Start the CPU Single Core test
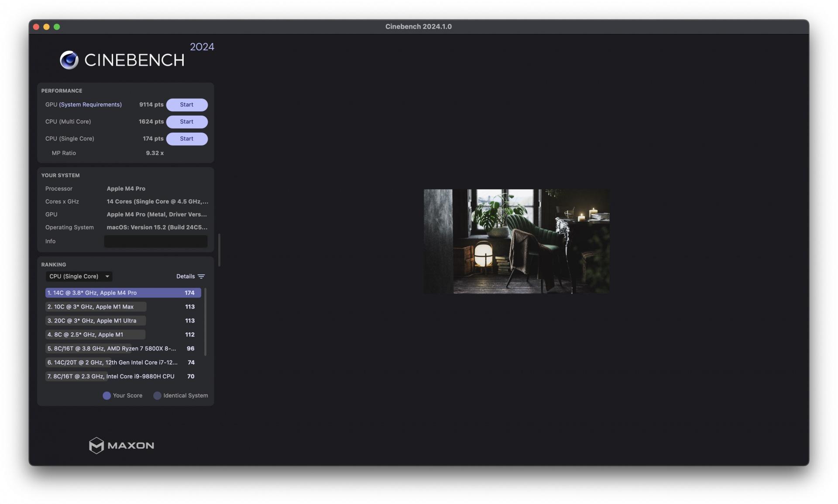 point(187,139)
